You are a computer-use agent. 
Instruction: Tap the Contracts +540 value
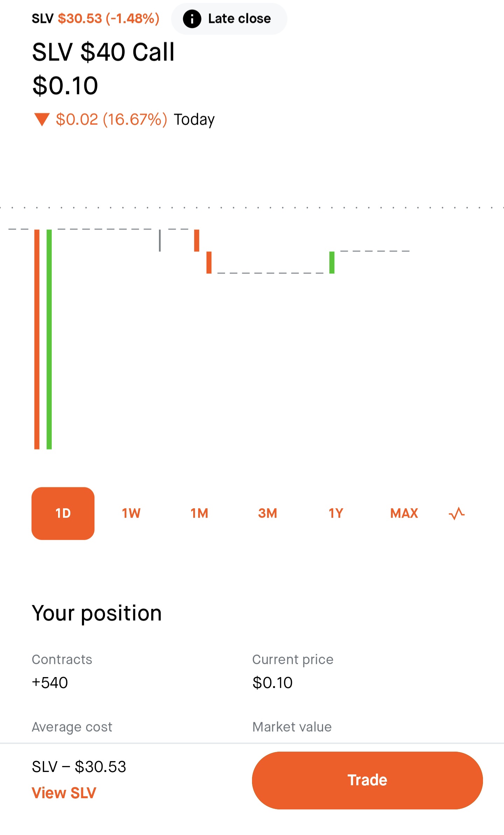coord(50,683)
